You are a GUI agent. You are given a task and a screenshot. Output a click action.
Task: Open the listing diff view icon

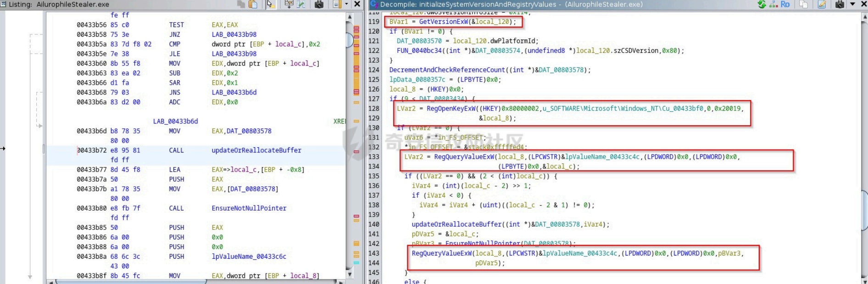click(301, 4)
